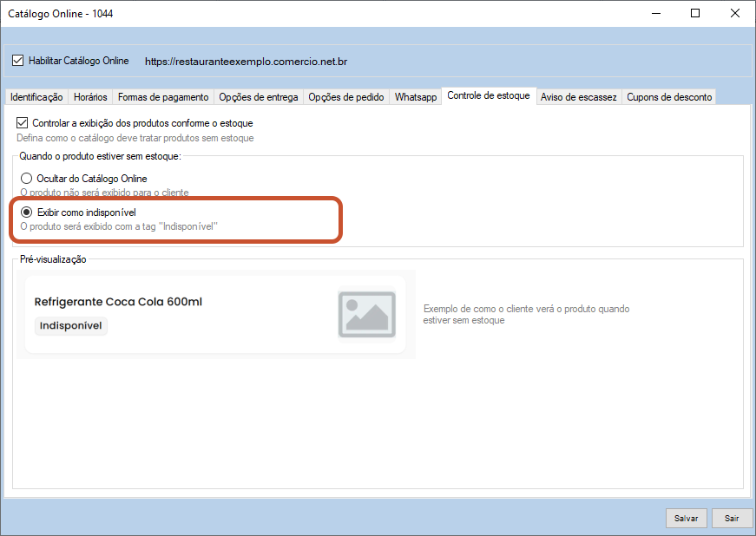Maximize the Catálogo Online window
Screen dimensions: 756x536
tap(695, 14)
